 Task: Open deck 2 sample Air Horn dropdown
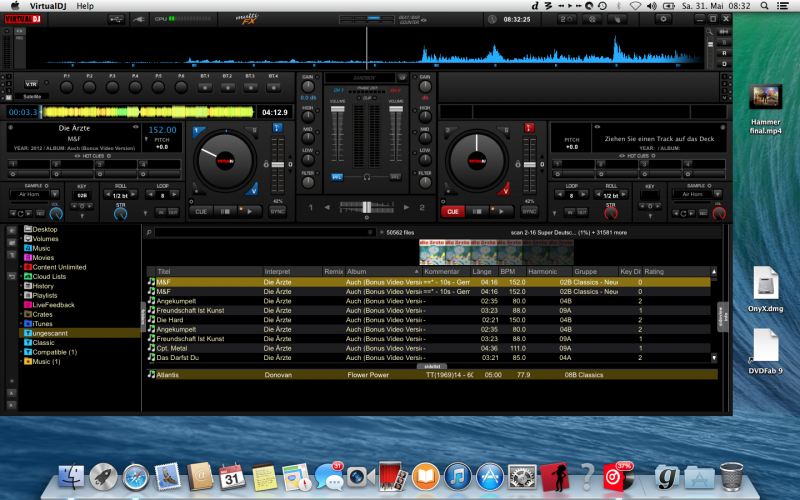coord(718,194)
